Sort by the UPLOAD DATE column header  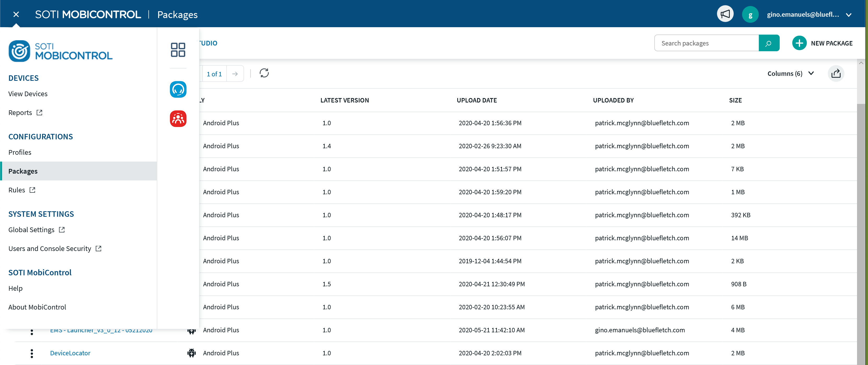(x=476, y=100)
